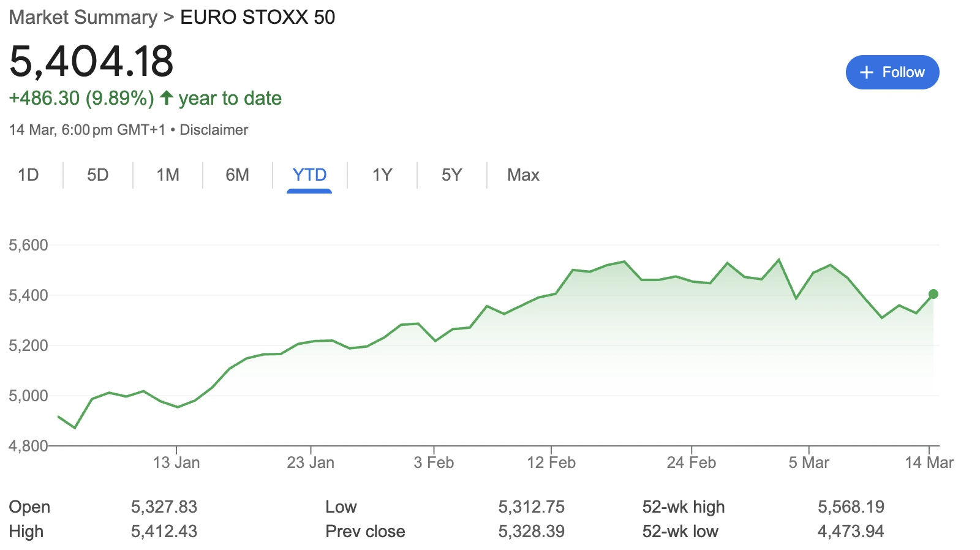Click the 52-wk low label

[680, 532]
